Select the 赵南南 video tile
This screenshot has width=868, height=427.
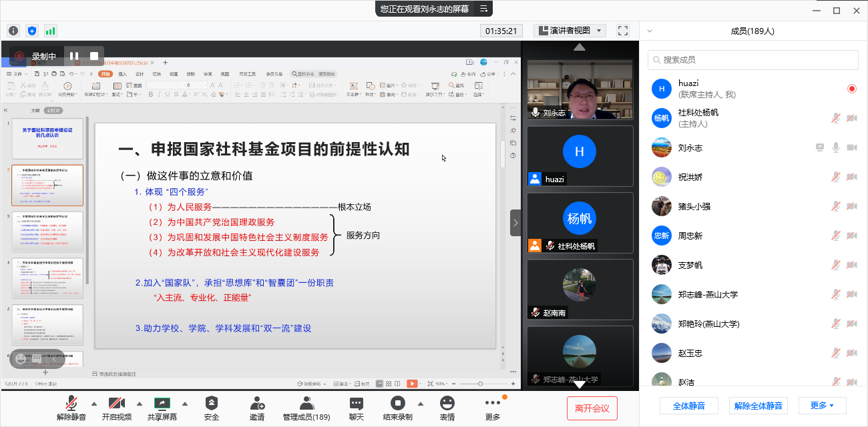[580, 289]
